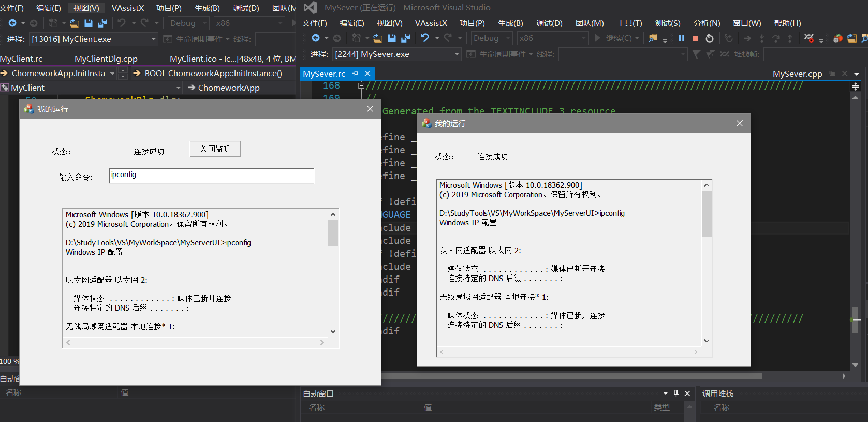This screenshot has height=422, width=868.
Task: Click 调用堆栈 panel title
Action: tap(718, 394)
